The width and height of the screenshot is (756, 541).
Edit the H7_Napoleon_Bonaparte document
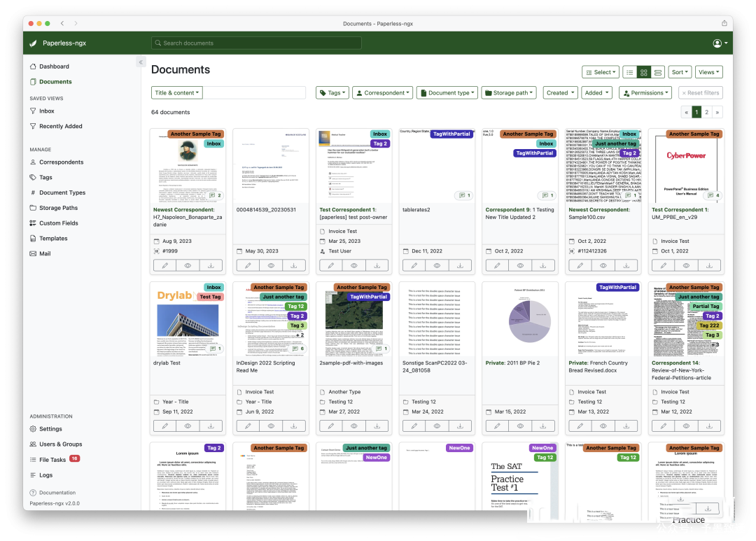click(x=165, y=266)
